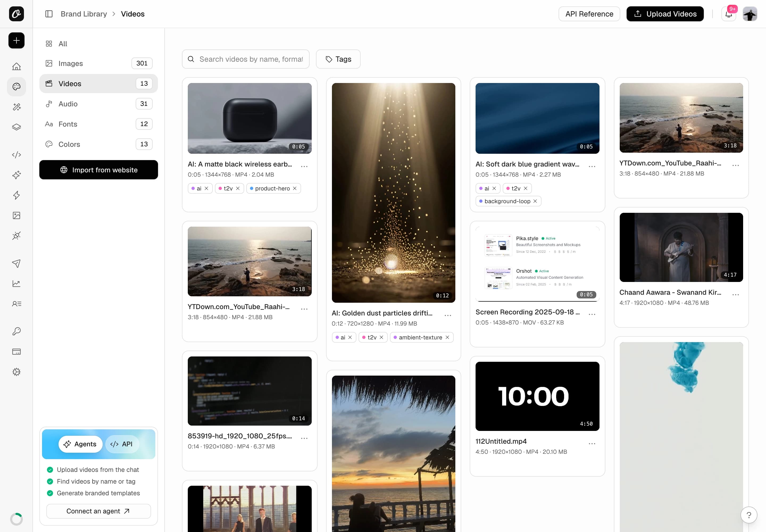The width and height of the screenshot is (766, 532).
Task: Open options menu for 853919-hd video
Action: (304, 438)
